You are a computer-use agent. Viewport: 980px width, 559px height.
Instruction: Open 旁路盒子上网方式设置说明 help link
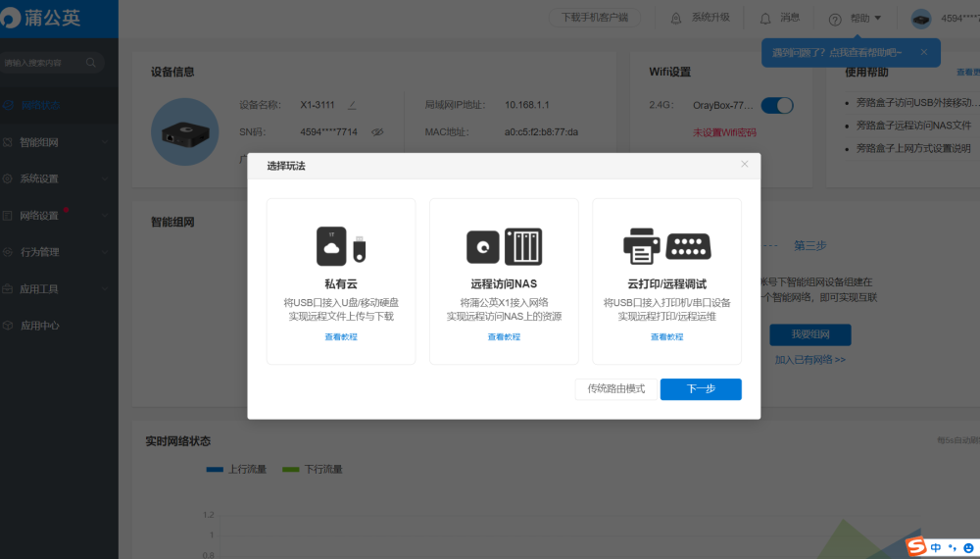(913, 148)
